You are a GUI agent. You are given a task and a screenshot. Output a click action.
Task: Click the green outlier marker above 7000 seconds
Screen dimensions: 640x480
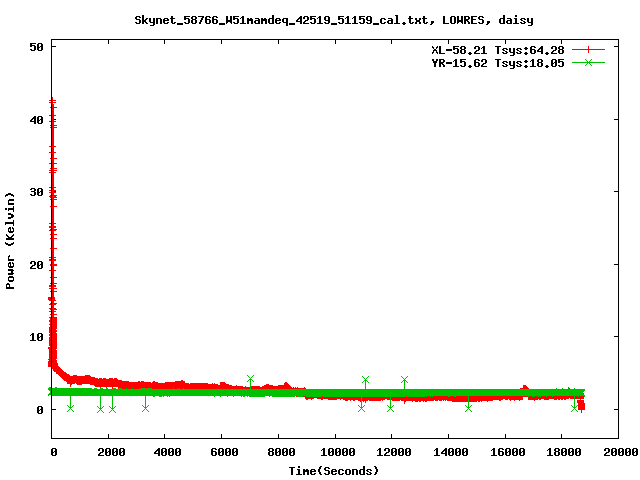(x=250, y=379)
